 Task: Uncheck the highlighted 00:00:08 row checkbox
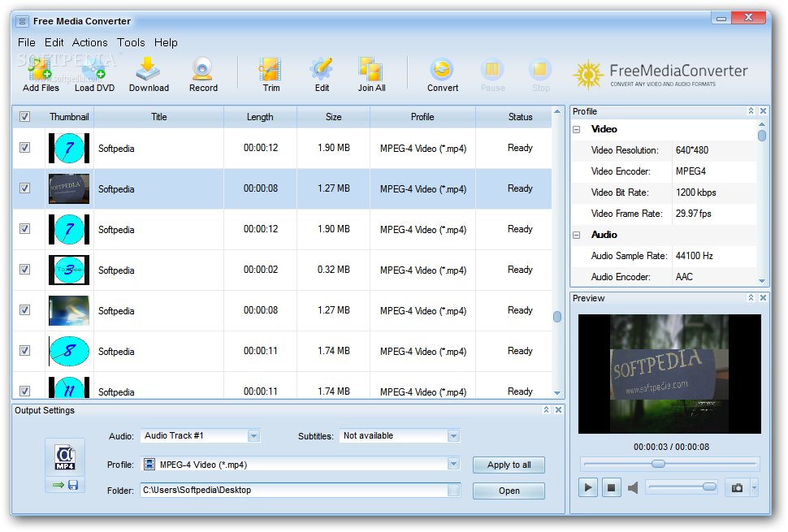(24, 188)
